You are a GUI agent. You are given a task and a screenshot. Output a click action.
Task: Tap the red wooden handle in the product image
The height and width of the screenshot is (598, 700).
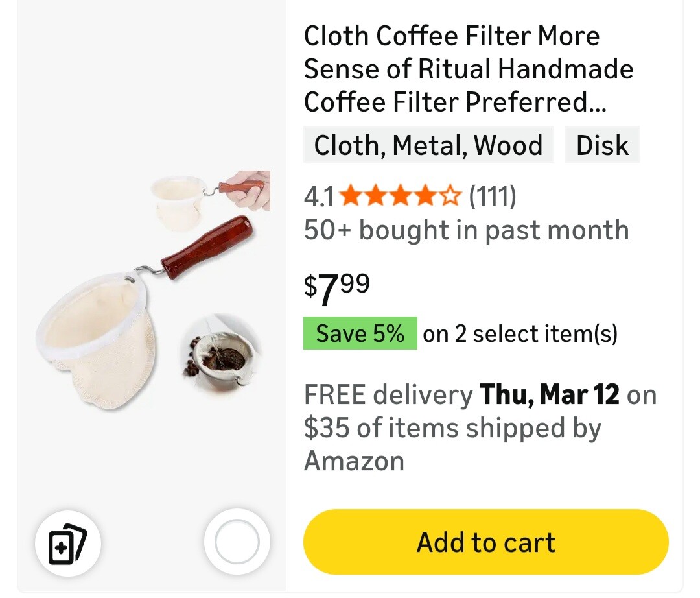click(207, 247)
